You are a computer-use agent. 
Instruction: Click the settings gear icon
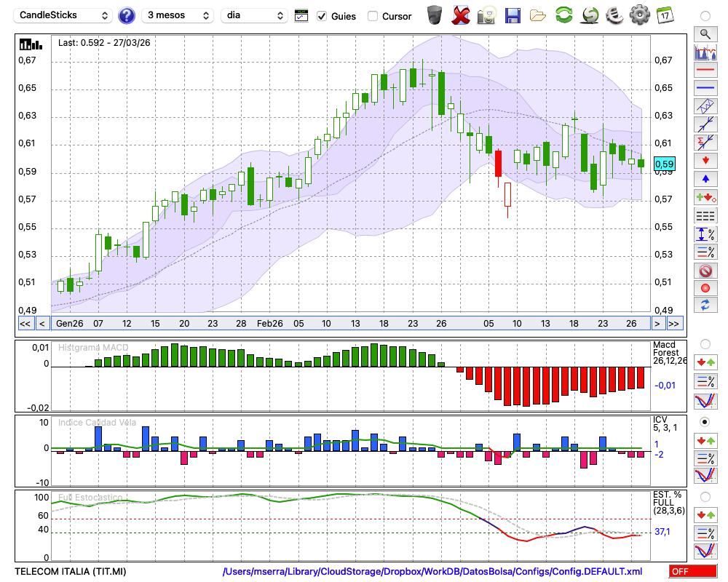(639, 15)
